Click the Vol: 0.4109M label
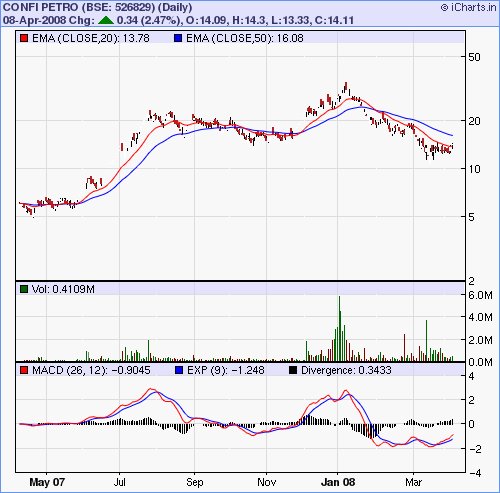This screenshot has height=493, width=500. coord(63,289)
